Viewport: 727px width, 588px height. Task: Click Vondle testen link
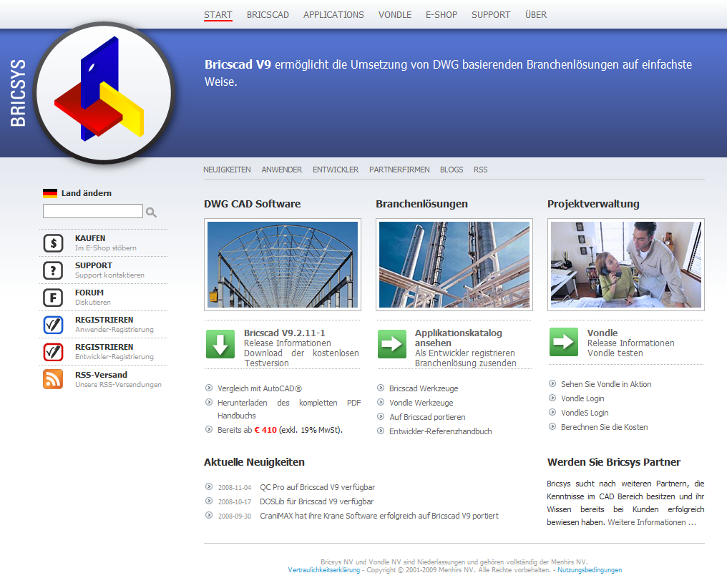(x=615, y=353)
